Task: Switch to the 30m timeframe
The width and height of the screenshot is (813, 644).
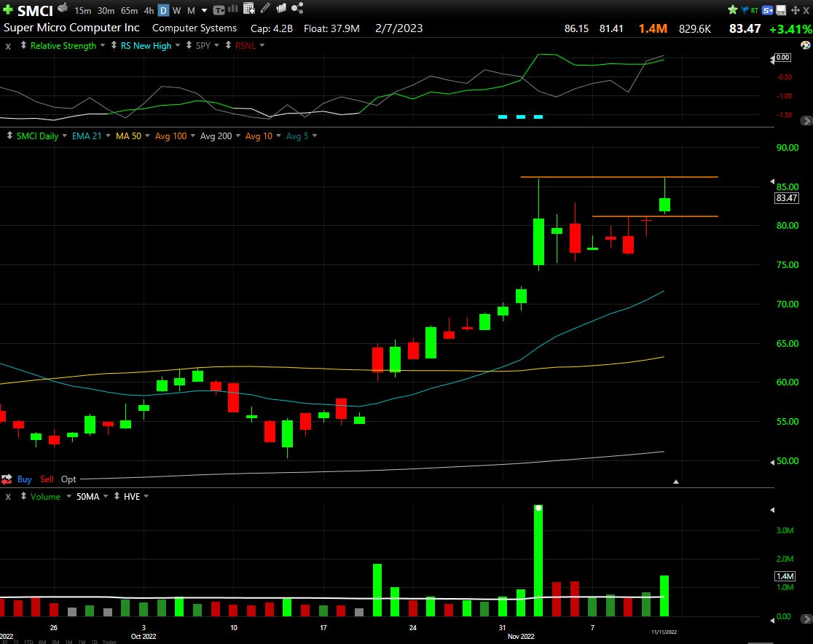Action: 106,10
